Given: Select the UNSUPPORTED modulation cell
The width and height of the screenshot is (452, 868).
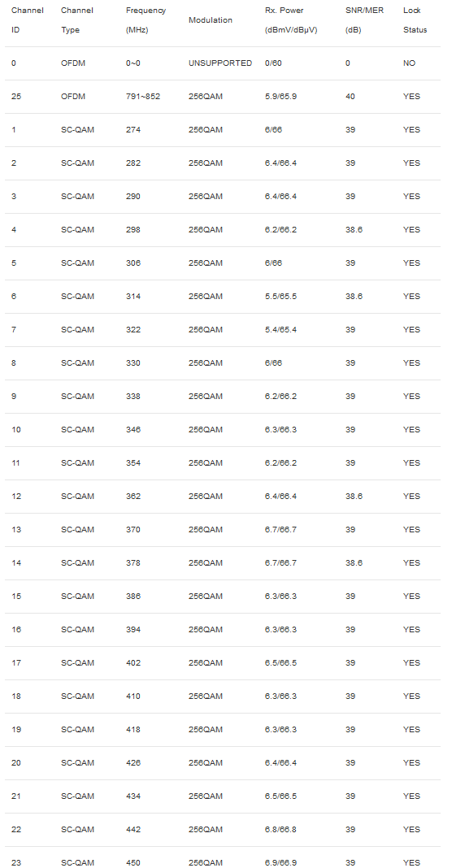Looking at the screenshot, I should pos(220,63).
